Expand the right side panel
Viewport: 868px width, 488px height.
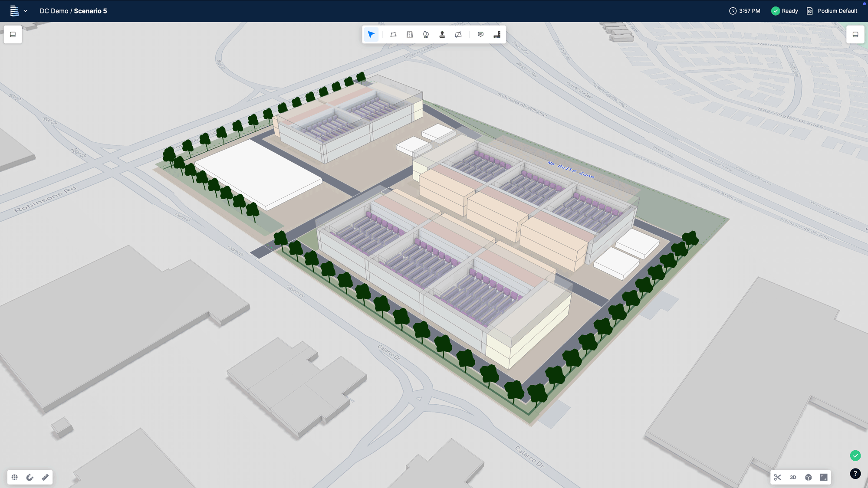tap(855, 34)
